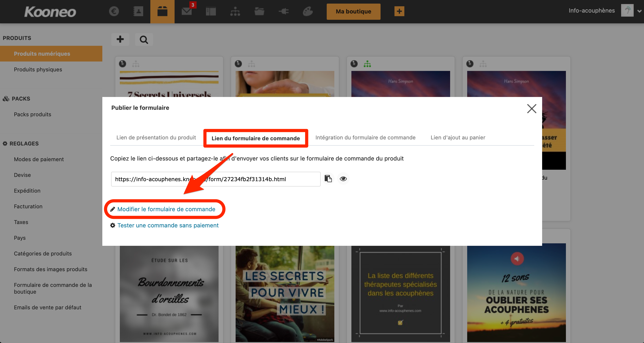This screenshot has height=343, width=644.
Task: Open the euro sales icon in top bar
Action: 114,11
